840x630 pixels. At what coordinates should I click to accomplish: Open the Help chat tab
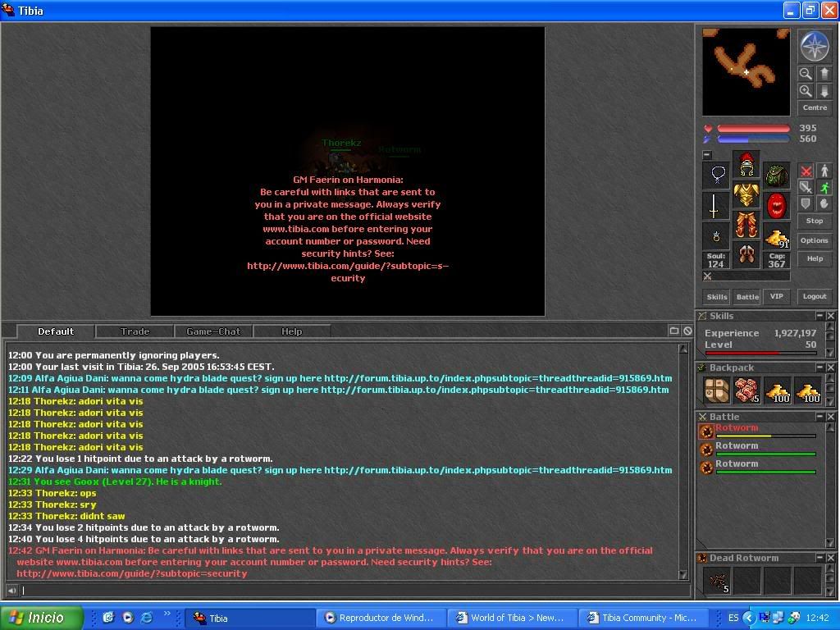pos(291,331)
